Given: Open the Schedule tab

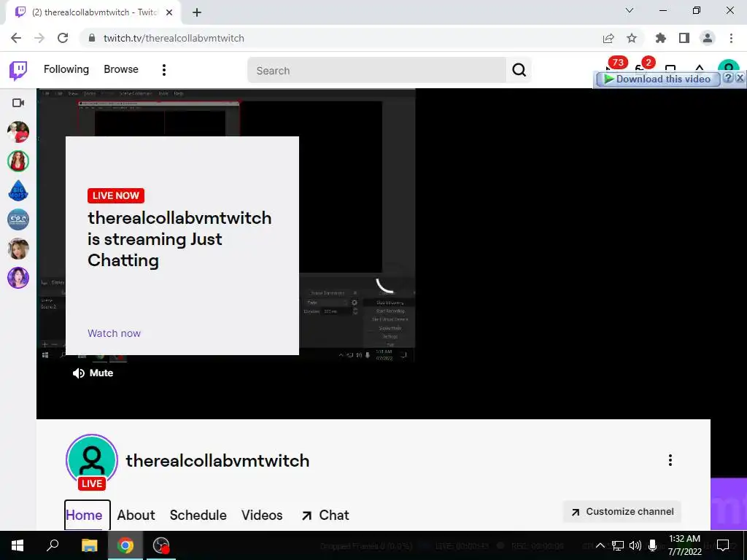Looking at the screenshot, I should click(198, 516).
